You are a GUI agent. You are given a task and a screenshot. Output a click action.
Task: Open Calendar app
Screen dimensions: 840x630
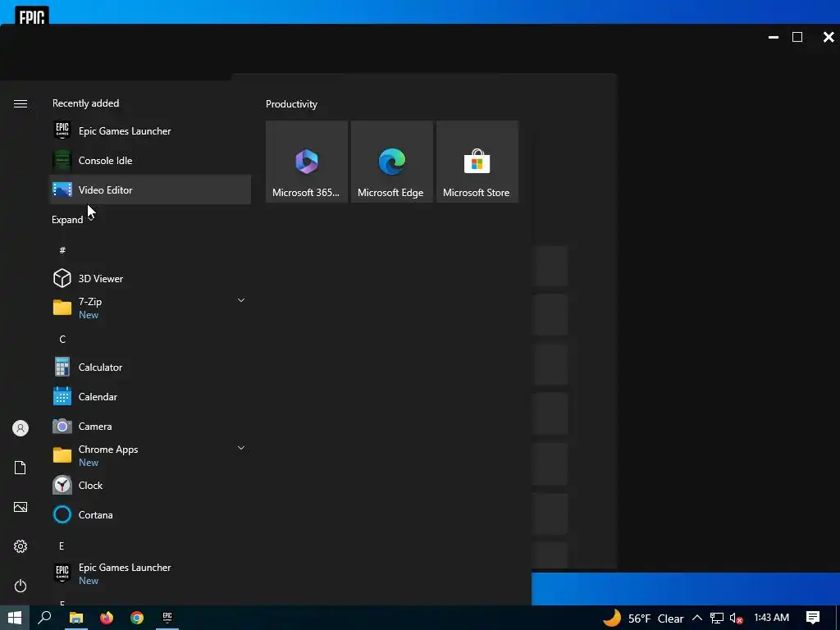[150, 396]
